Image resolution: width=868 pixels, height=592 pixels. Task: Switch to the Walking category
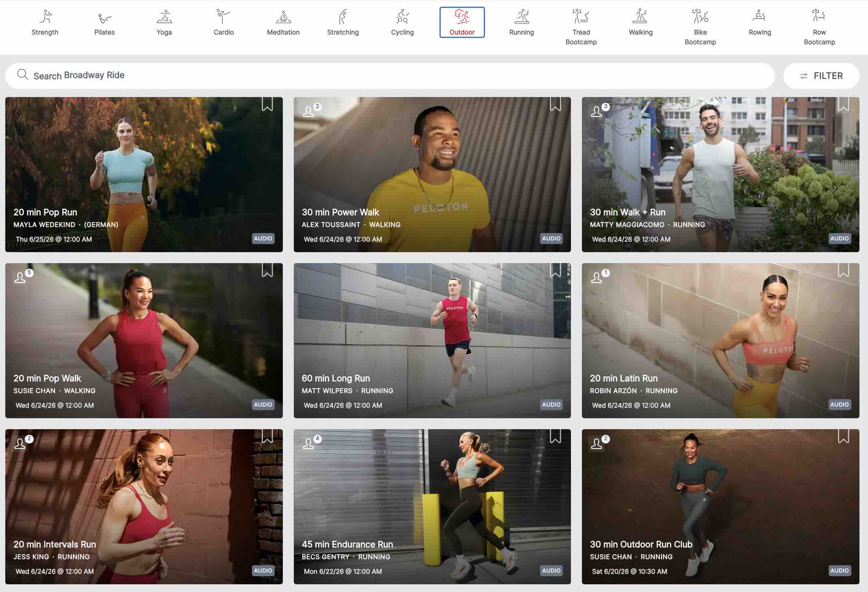point(641,22)
